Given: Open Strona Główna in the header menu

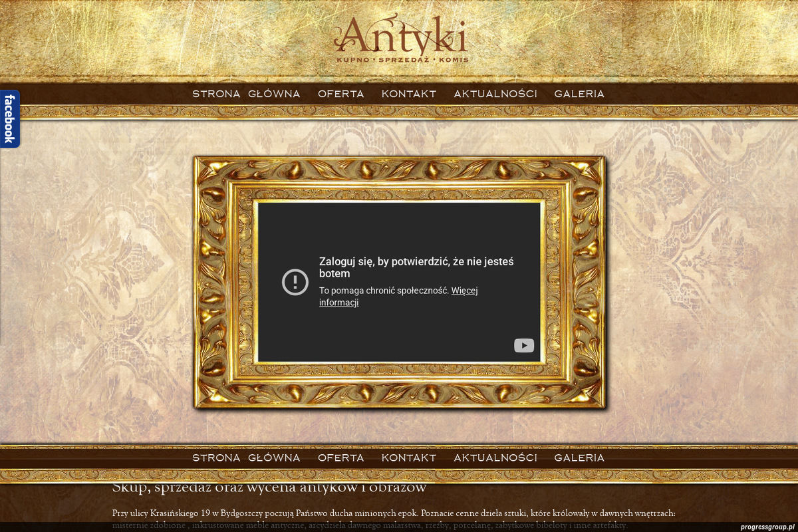Looking at the screenshot, I should pyautogui.click(x=246, y=94).
